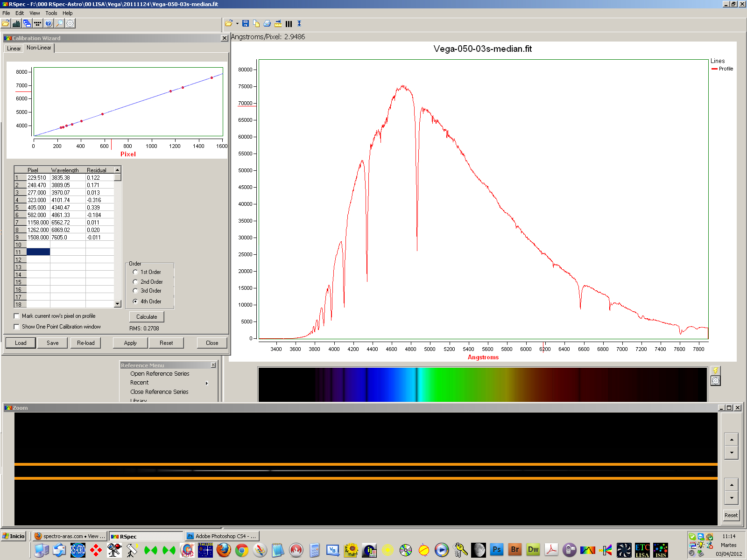The width and height of the screenshot is (747, 560).
Task: Select the 2nd Order radio button
Action: (x=135, y=282)
